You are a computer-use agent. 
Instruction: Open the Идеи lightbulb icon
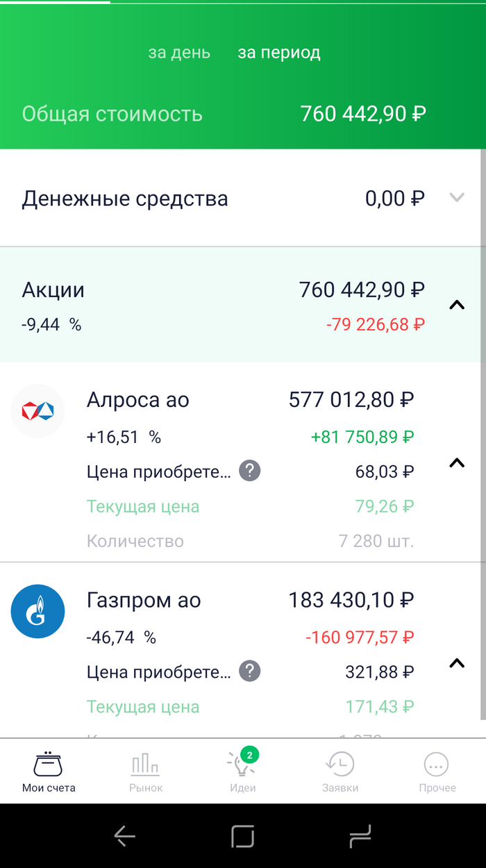click(x=242, y=764)
